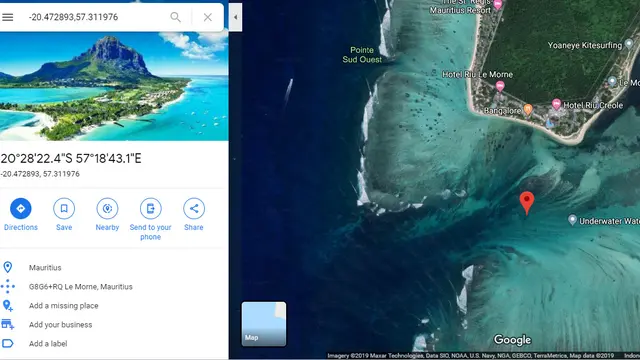Click the Pointe Sud Ouest label
The image size is (640, 360).
pyautogui.click(x=362, y=55)
